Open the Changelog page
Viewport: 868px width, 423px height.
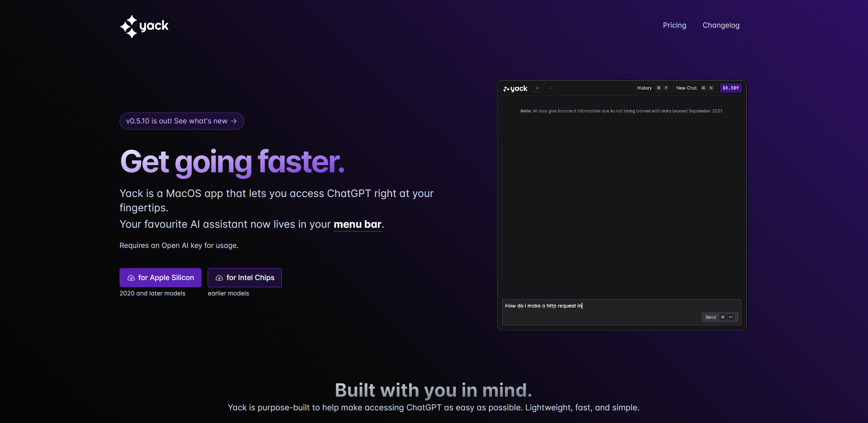(721, 25)
